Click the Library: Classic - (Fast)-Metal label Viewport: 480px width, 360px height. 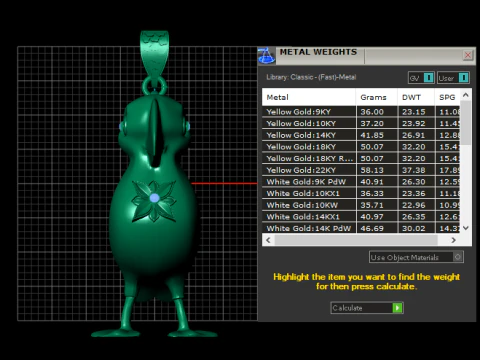[311, 77]
